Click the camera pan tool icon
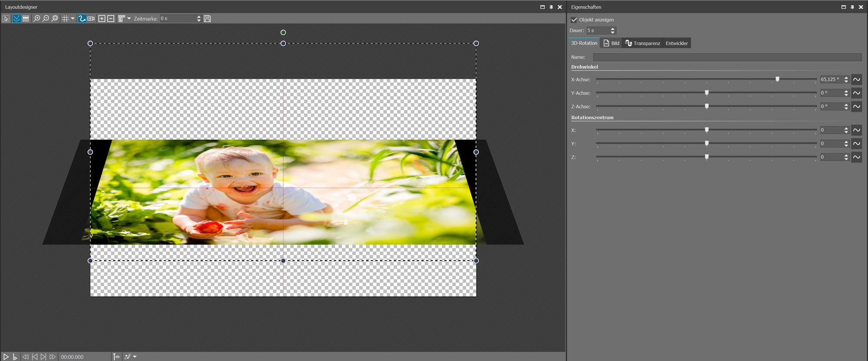868x361 pixels. [91, 19]
